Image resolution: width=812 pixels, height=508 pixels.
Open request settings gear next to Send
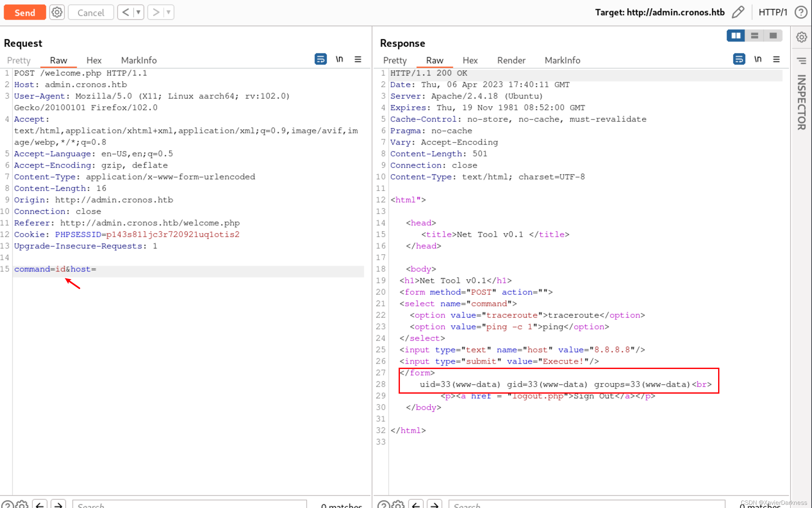[x=57, y=12]
